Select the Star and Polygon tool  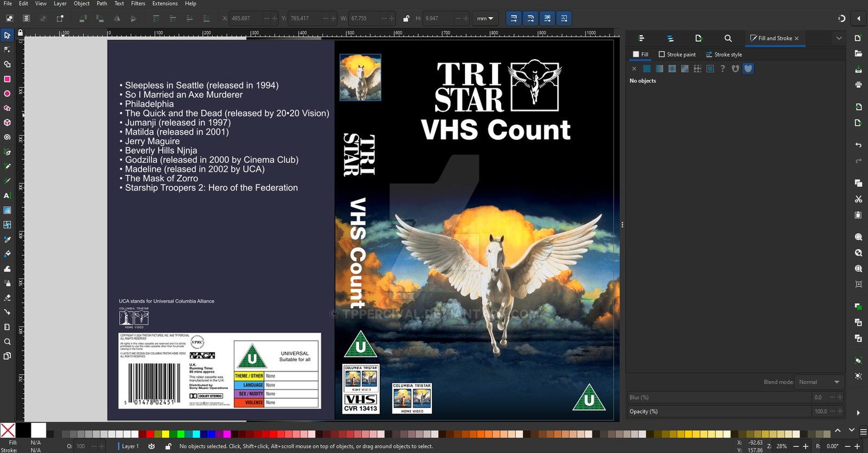point(7,108)
